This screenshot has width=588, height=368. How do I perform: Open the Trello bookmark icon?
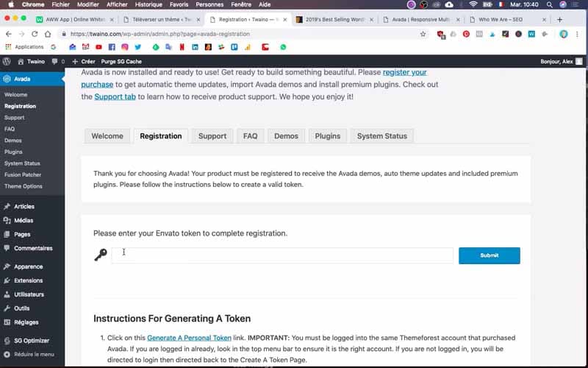pyautogui.click(x=234, y=47)
